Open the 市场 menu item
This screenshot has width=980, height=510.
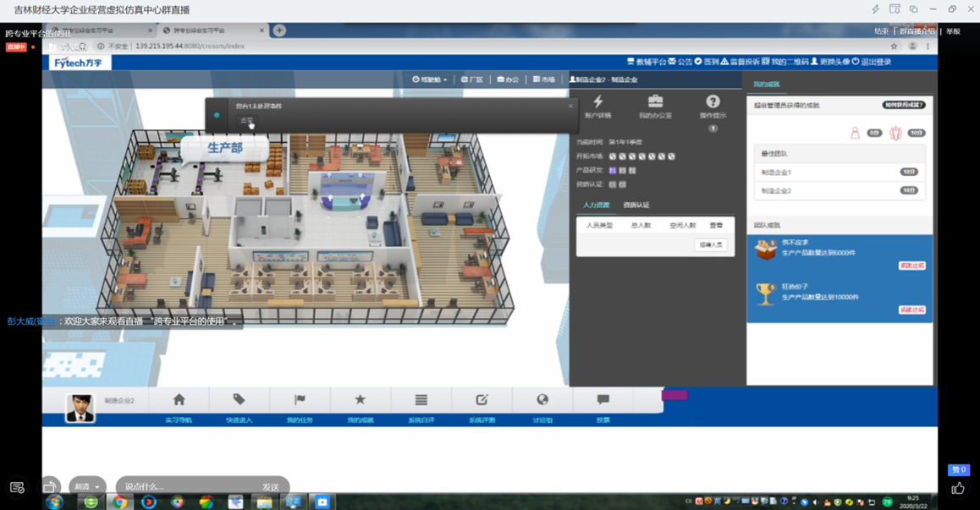click(544, 80)
